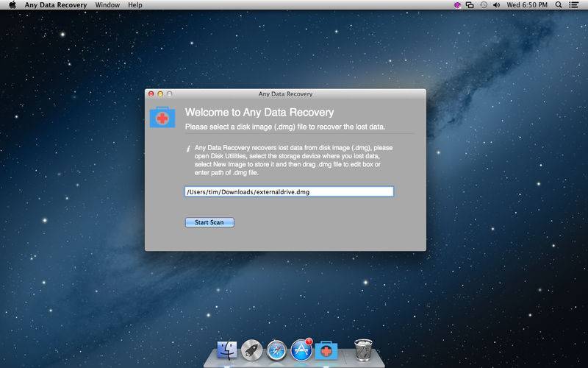
Task: Click the italic info icon beside instructions
Action: click(188, 149)
